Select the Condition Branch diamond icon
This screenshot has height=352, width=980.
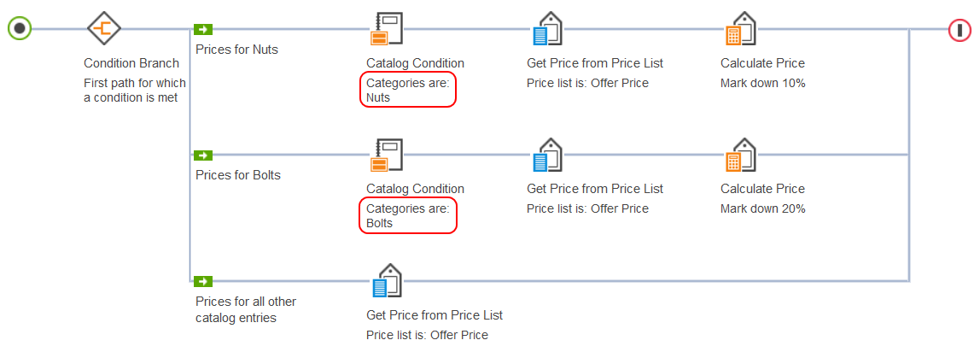click(x=104, y=29)
